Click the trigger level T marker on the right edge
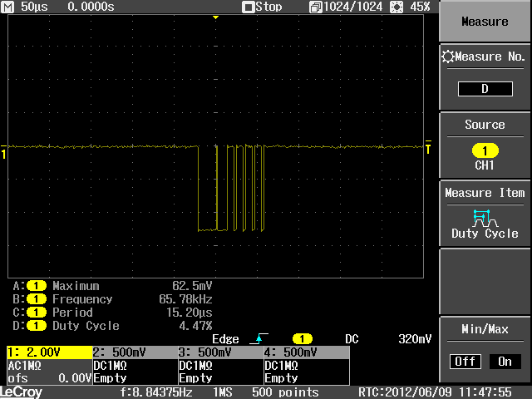Image resolution: width=532 pixels, height=399 pixels. pos(428,147)
